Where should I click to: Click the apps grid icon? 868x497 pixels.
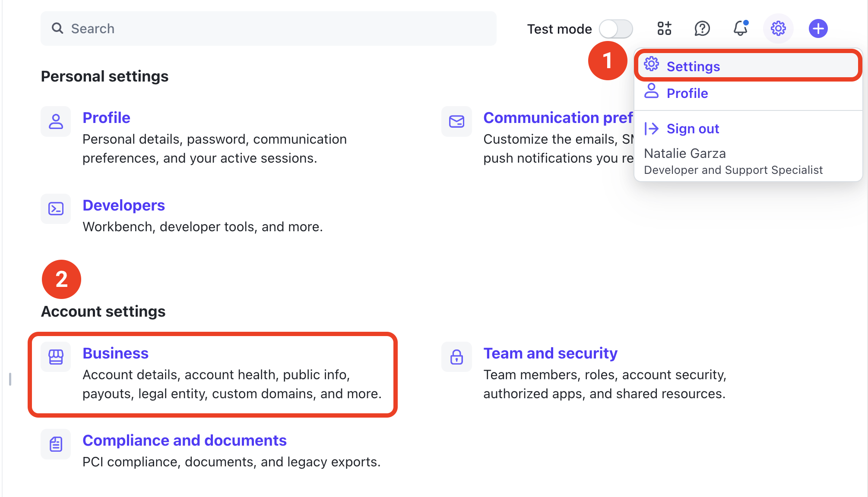click(x=664, y=28)
